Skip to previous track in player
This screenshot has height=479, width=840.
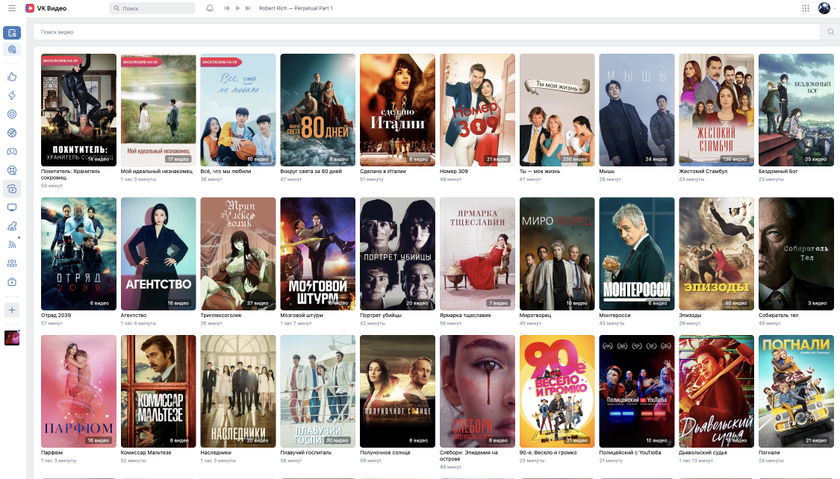click(227, 8)
